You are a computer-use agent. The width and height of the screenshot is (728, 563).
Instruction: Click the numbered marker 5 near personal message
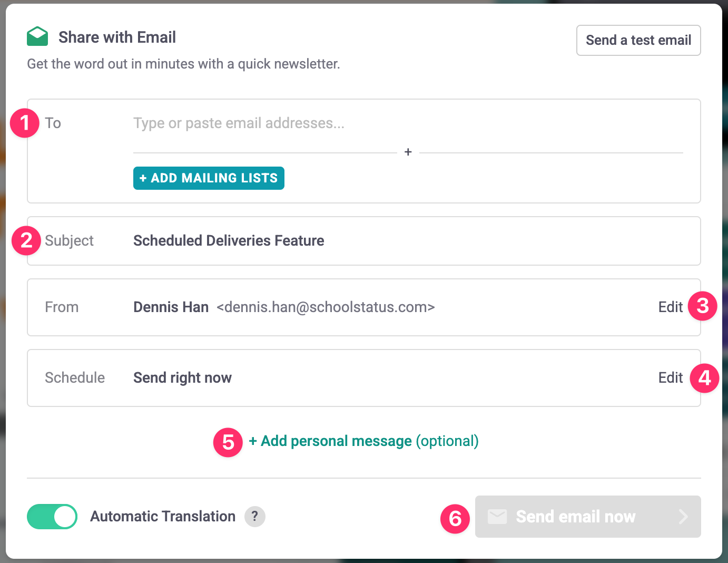(228, 442)
